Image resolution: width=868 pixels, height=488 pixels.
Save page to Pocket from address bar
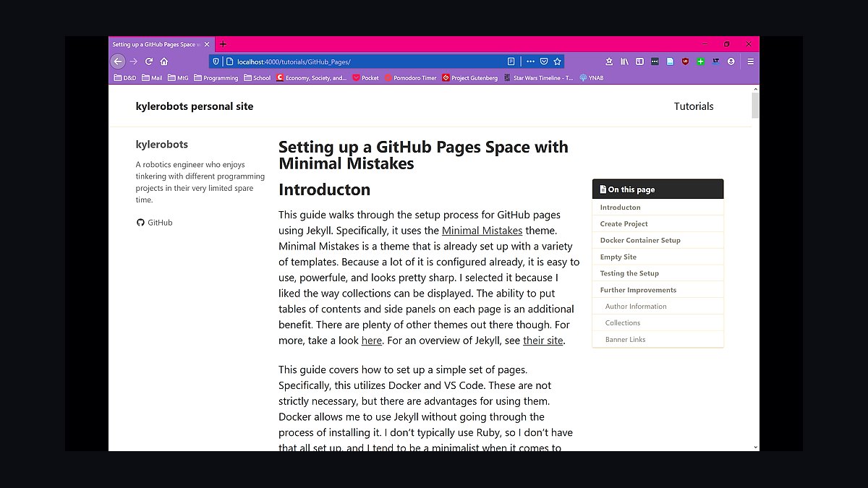pos(544,61)
